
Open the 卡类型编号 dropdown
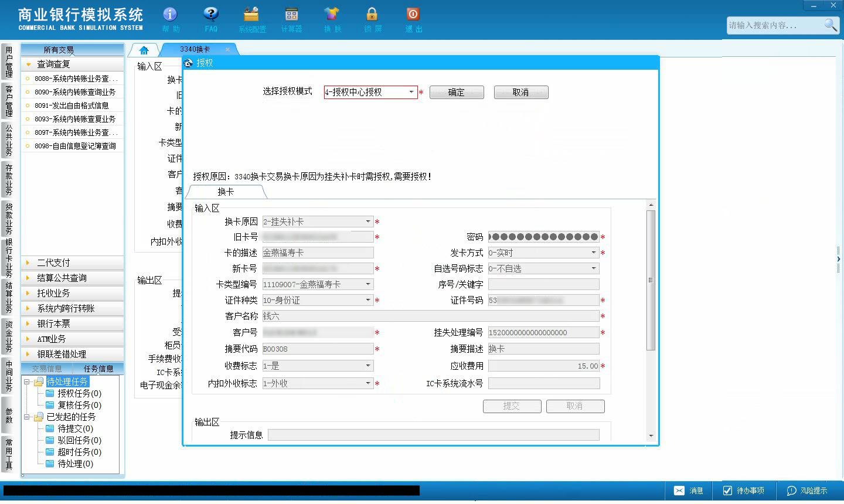pyautogui.click(x=368, y=284)
